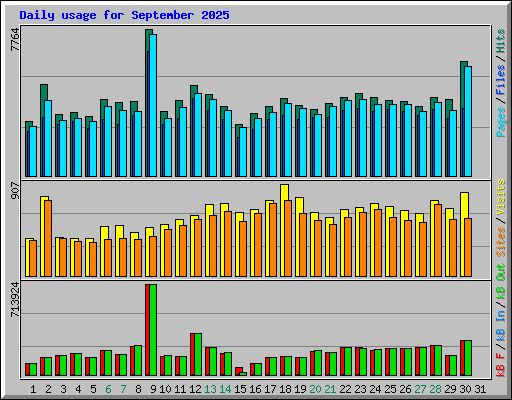Click day 1 on the x-axis
This screenshot has width=512, height=400.
(x=33, y=389)
